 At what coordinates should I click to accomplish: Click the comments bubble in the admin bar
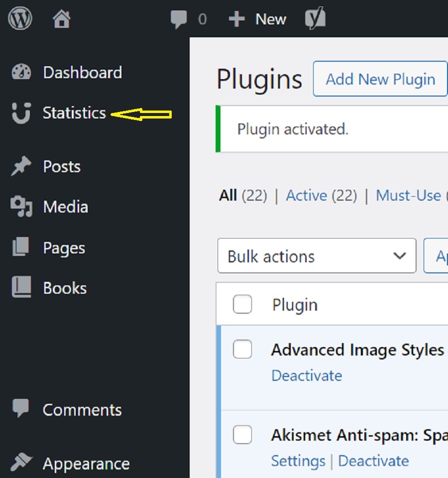pyautogui.click(x=180, y=19)
